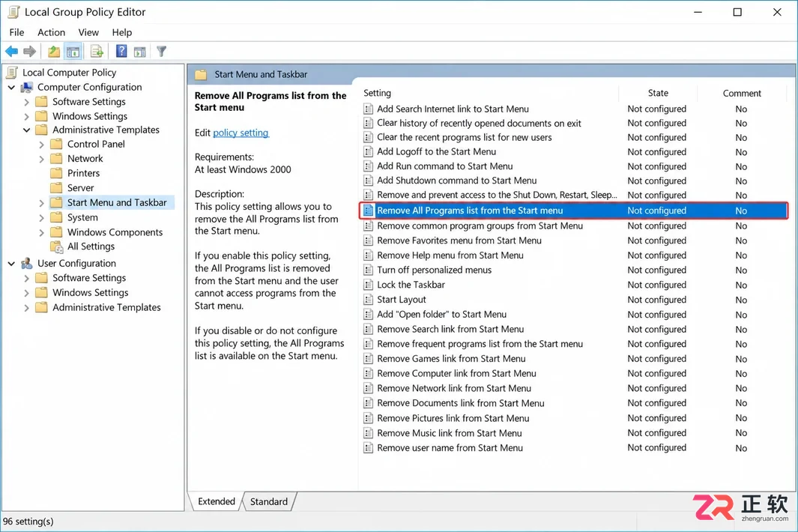Open the Help menu
Viewport: 798px width, 532px height.
click(x=122, y=32)
